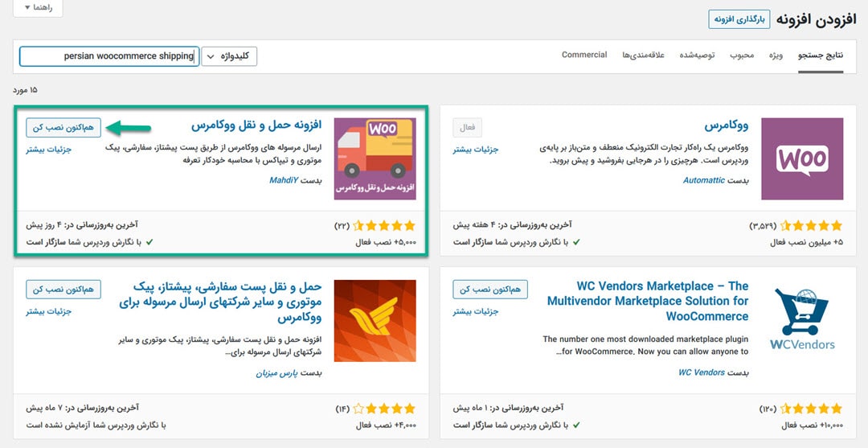Click star rating of Pars Mizban plugin
This screenshot has height=448, width=868.
386,409
